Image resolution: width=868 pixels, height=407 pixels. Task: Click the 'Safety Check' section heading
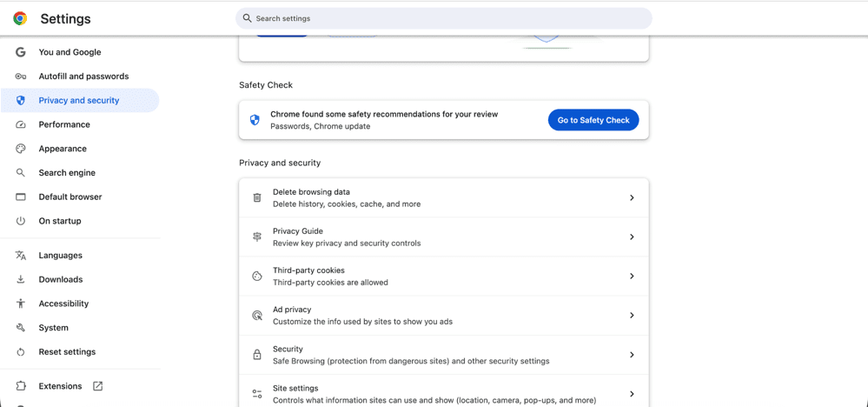point(266,84)
